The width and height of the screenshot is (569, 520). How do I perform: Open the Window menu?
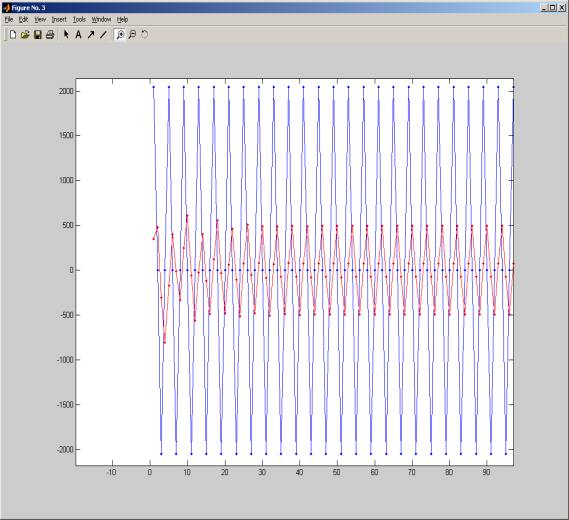[x=101, y=20]
